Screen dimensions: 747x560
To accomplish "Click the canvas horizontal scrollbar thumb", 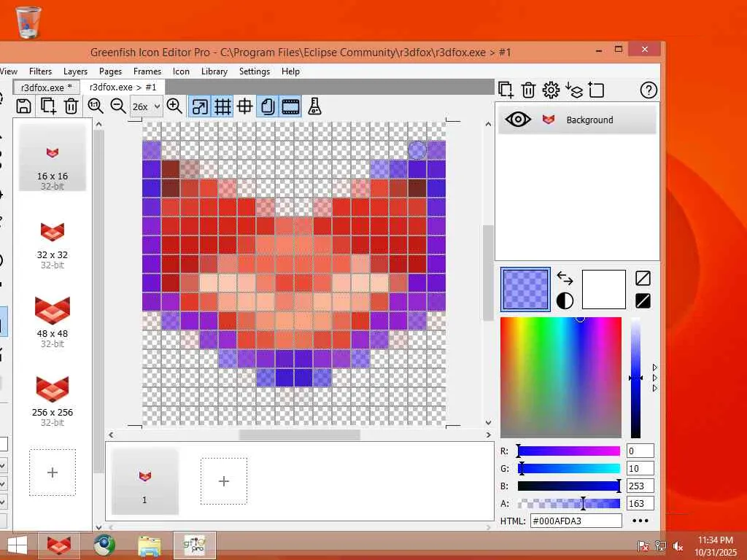I will (300, 435).
